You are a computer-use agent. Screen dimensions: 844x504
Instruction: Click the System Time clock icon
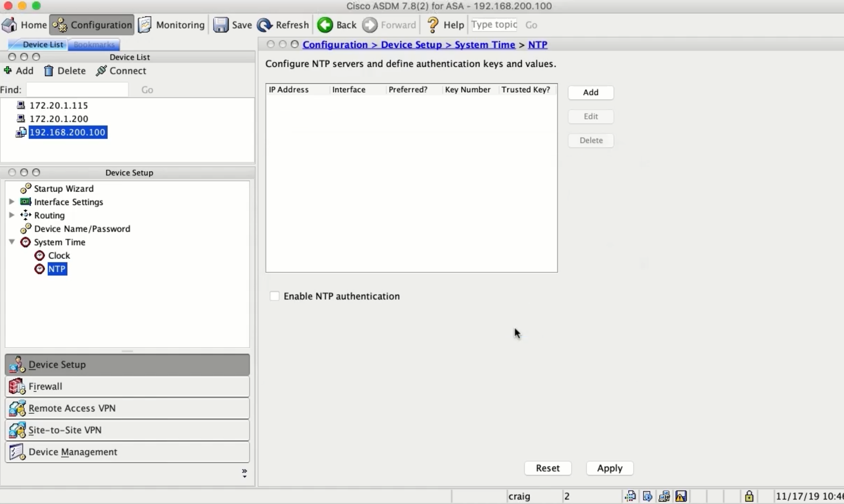(25, 242)
